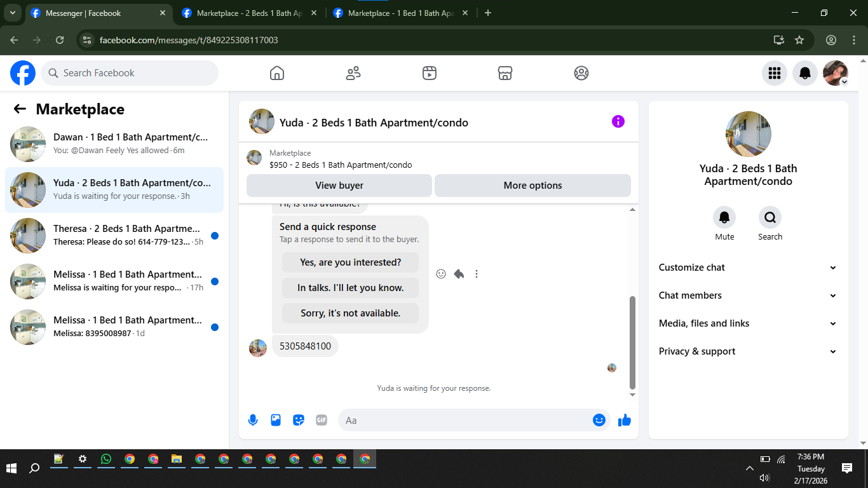Choose a sticker icon
The width and height of the screenshot is (868, 488).
click(299, 420)
